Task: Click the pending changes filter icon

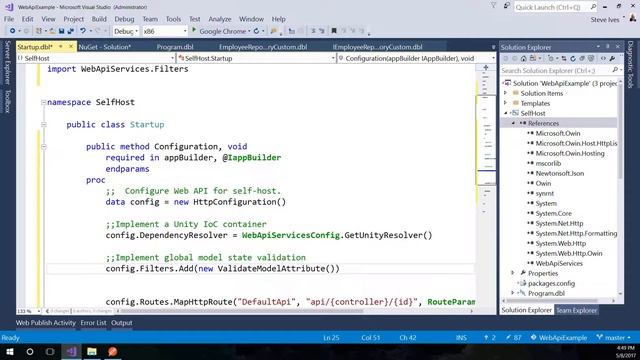Action: point(551,59)
